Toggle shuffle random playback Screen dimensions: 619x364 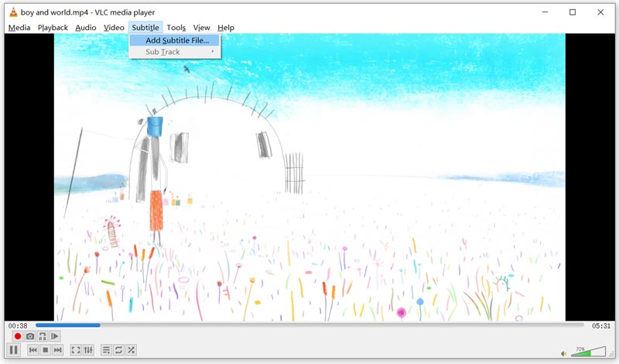point(131,350)
